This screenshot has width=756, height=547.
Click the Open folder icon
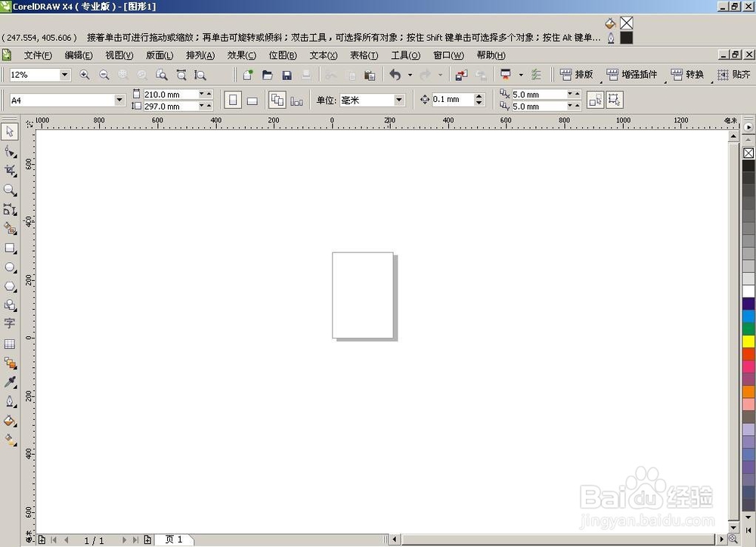pos(267,75)
